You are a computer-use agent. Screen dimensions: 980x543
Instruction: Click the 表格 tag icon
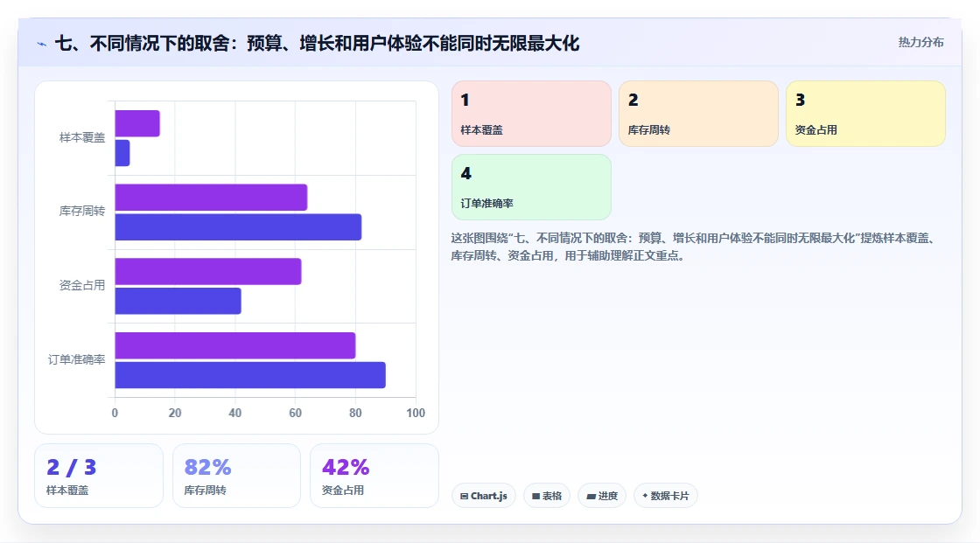535,496
